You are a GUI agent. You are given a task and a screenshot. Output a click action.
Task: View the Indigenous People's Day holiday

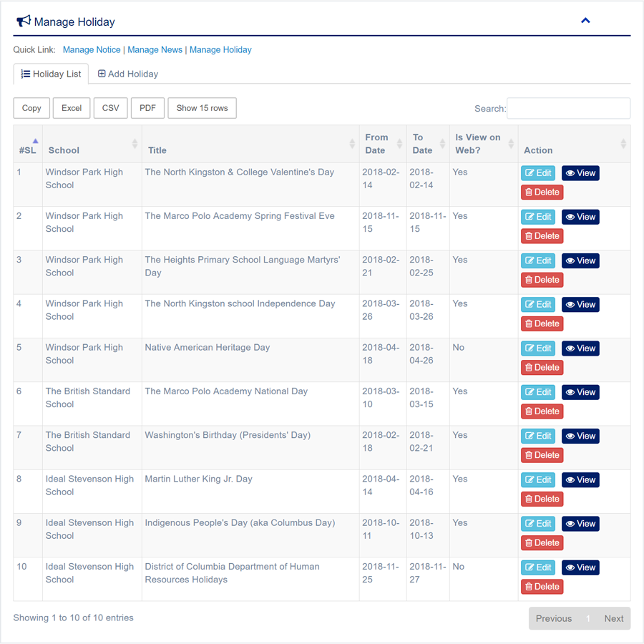(x=580, y=524)
